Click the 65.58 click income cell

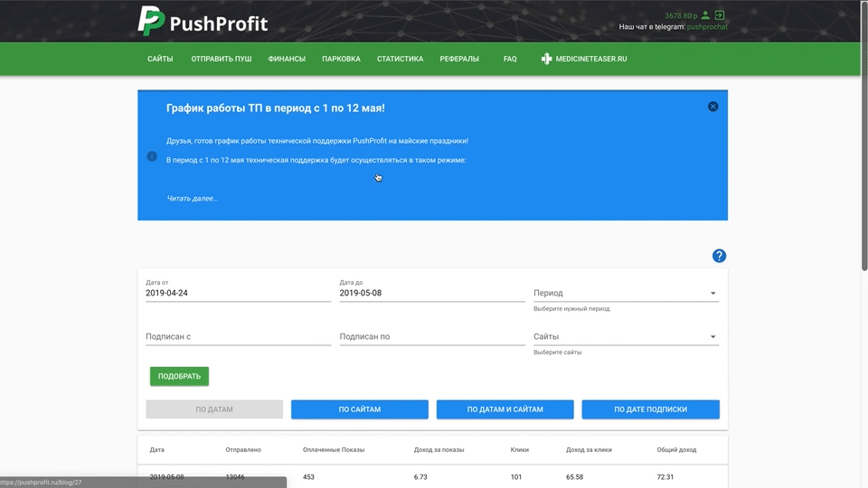[575, 477]
